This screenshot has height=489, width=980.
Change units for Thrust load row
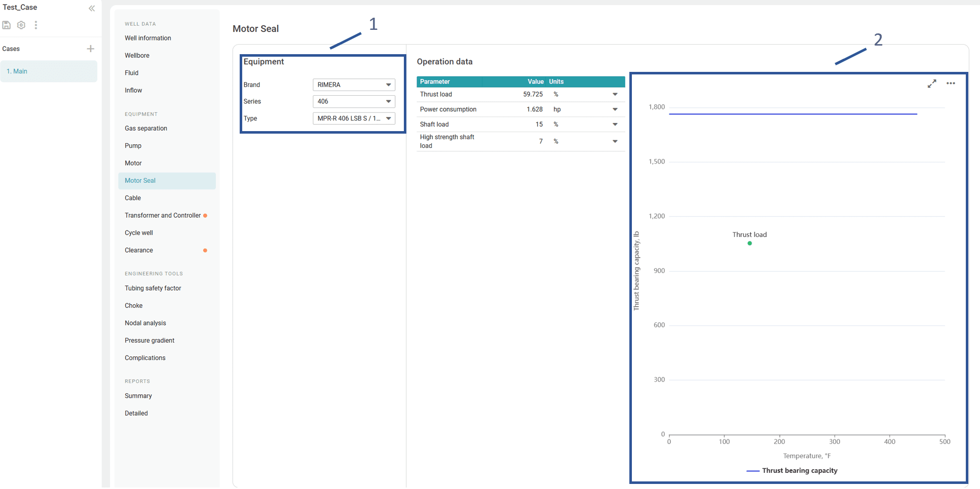pyautogui.click(x=615, y=94)
